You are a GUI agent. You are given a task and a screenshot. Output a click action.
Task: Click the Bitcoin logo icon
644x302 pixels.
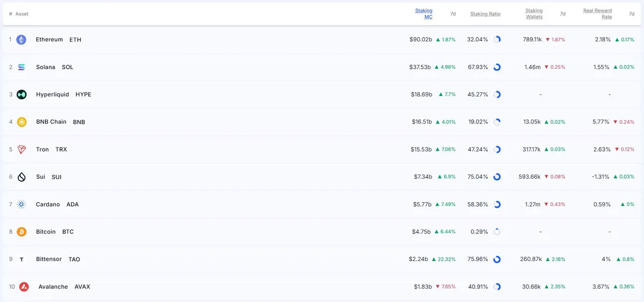click(21, 232)
